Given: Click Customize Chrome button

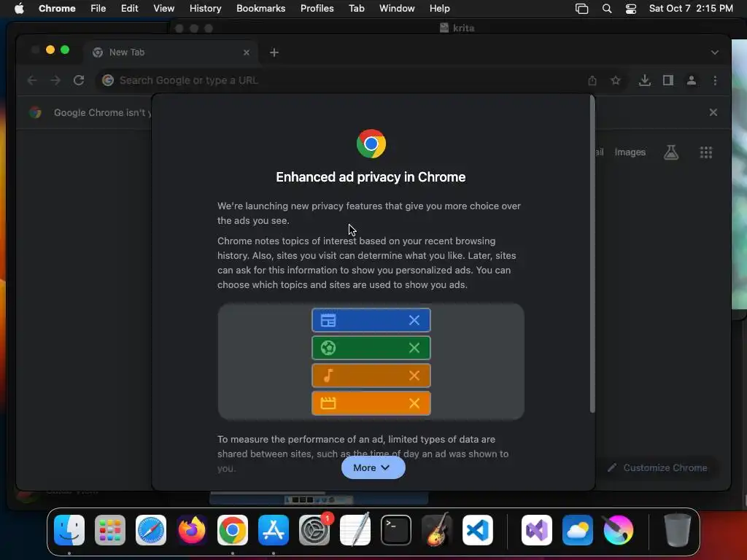Looking at the screenshot, I should click(x=658, y=467).
